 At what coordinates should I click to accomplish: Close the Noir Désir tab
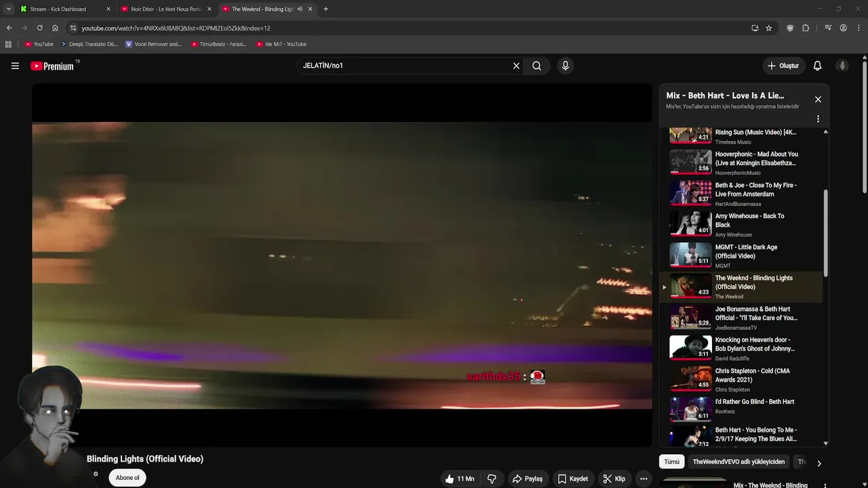[x=209, y=9]
